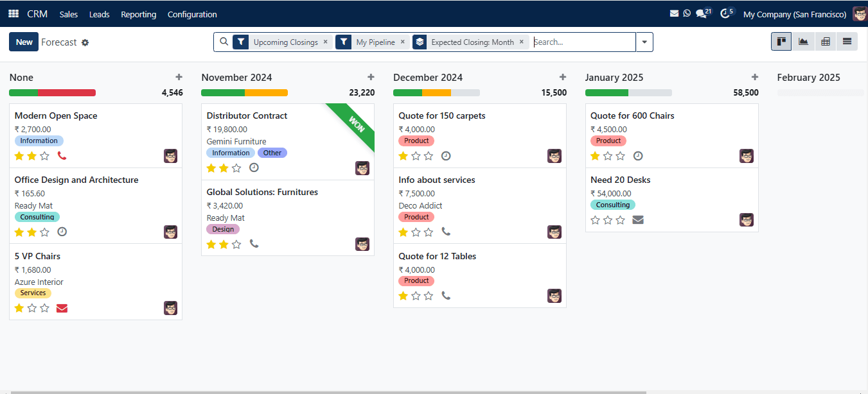This screenshot has height=394, width=868.
Task: Add a quick opportunity in November 2024 column
Action: pos(371,77)
